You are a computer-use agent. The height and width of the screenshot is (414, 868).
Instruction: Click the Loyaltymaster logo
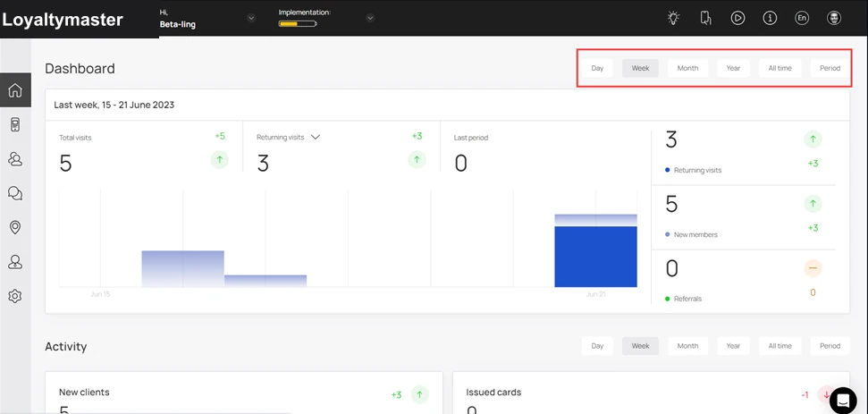click(x=63, y=20)
